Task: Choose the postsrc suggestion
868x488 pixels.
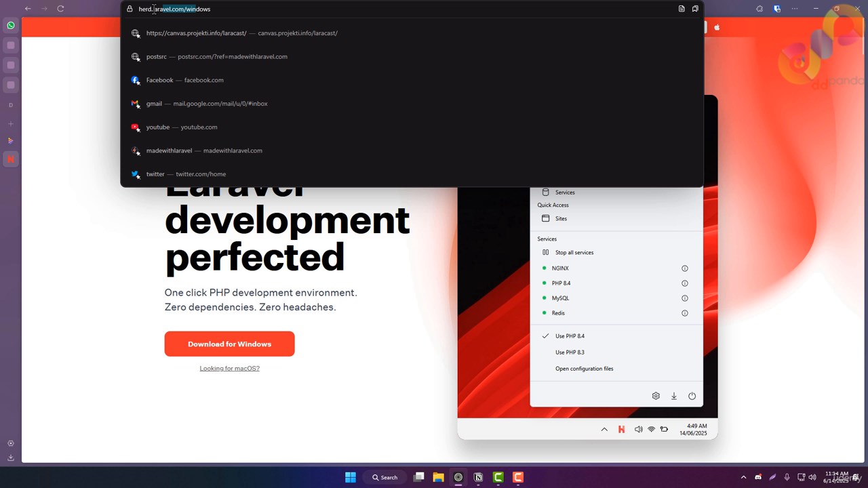Action: [x=412, y=56]
